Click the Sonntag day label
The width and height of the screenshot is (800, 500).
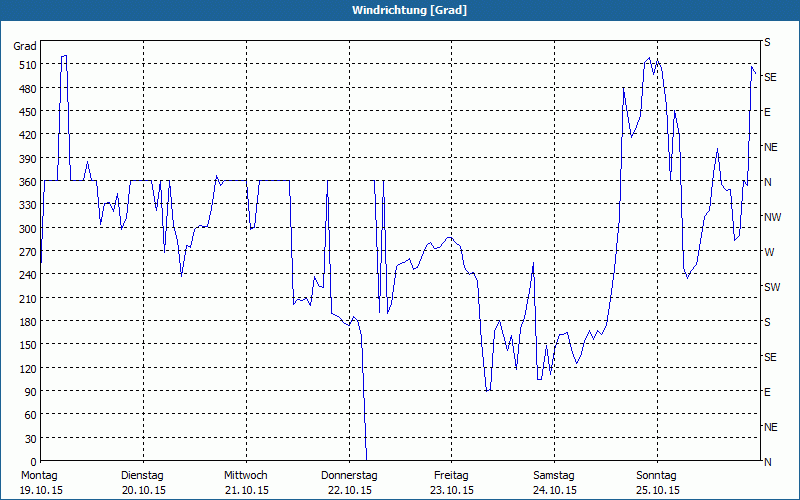click(x=656, y=476)
